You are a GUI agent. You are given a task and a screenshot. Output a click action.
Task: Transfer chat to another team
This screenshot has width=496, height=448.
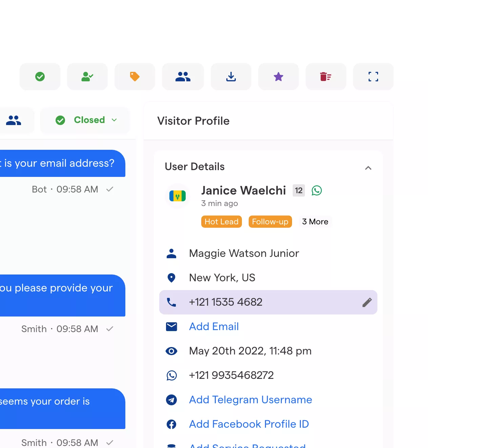(x=183, y=77)
